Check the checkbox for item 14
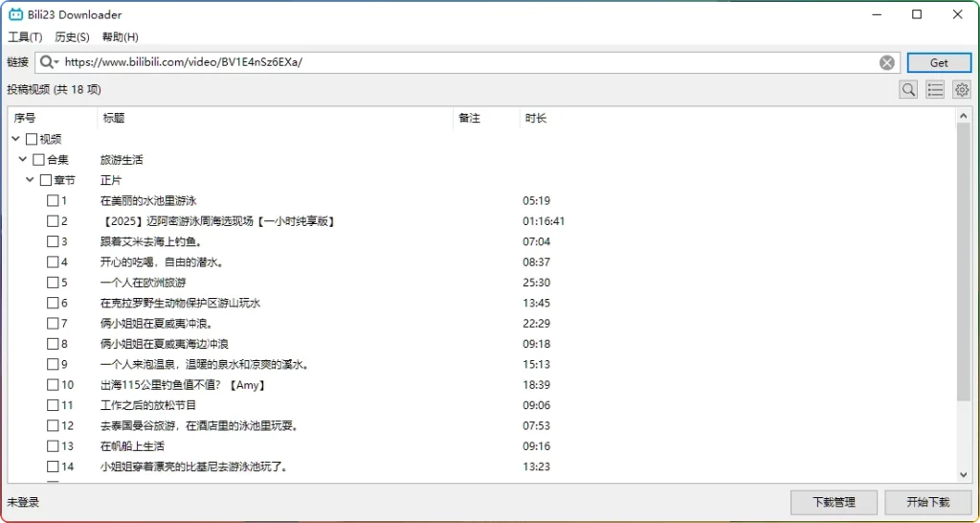Image resolution: width=980 pixels, height=523 pixels. tap(54, 466)
